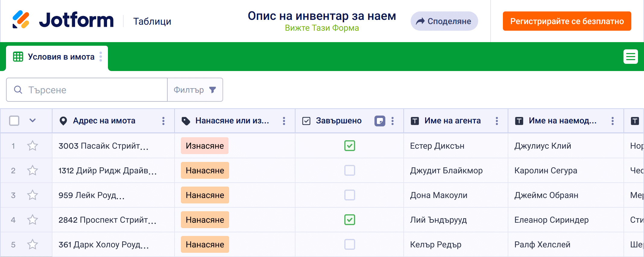Uncheck Завършено checkbox in row 1
The height and width of the screenshot is (257, 644).
(349, 146)
